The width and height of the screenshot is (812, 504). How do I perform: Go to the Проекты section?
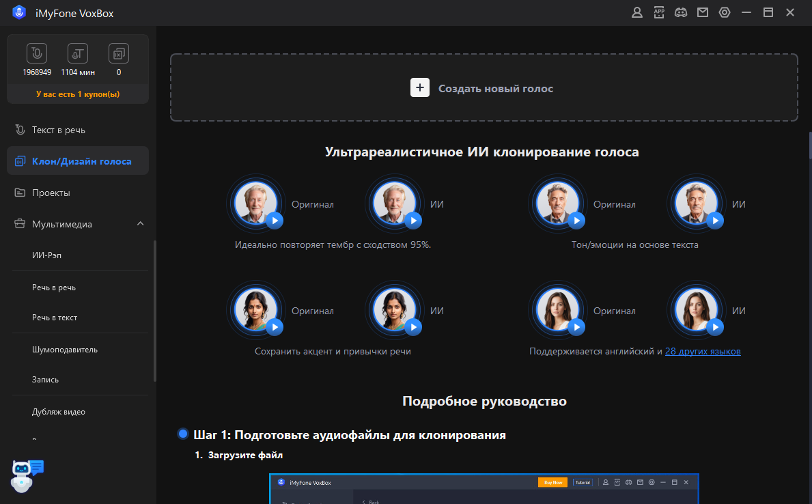click(x=51, y=193)
